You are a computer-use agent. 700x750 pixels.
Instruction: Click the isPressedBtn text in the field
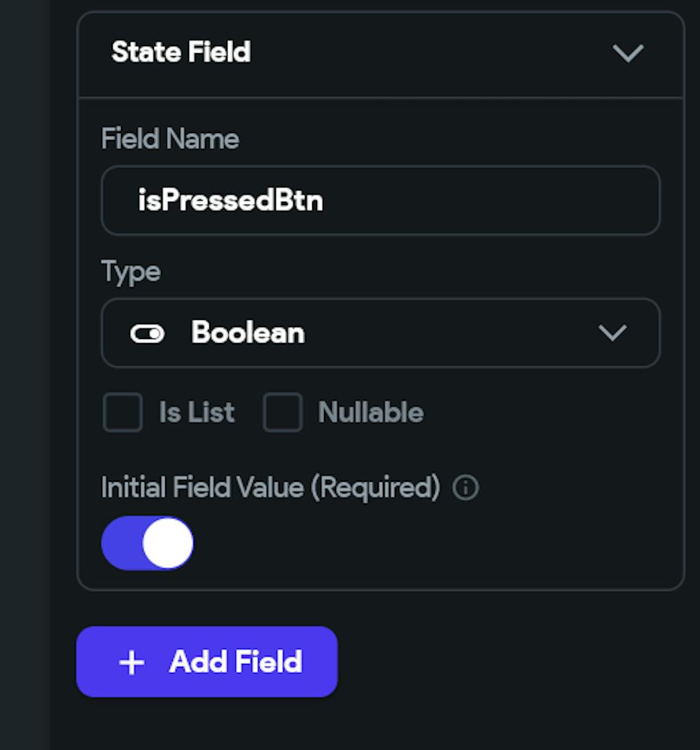pos(230,201)
